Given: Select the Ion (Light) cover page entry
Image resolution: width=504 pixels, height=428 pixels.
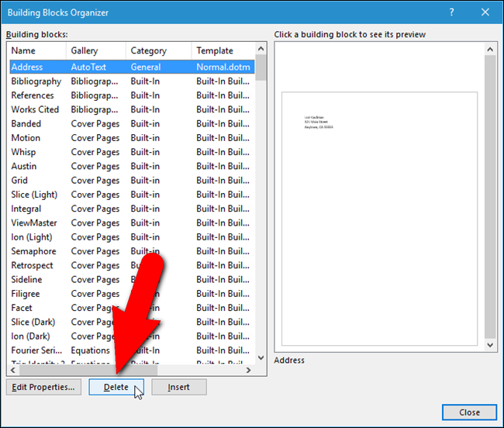Looking at the screenshot, I should point(132,236).
